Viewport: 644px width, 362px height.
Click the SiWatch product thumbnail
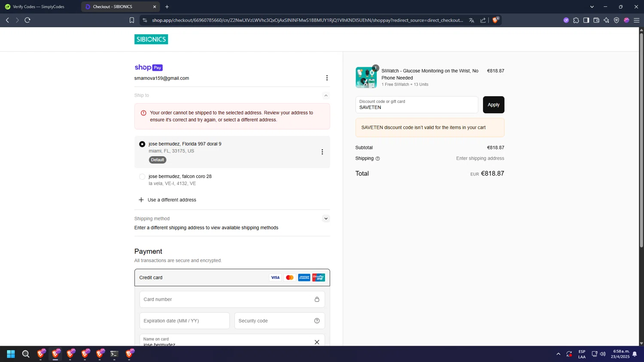coord(366,77)
